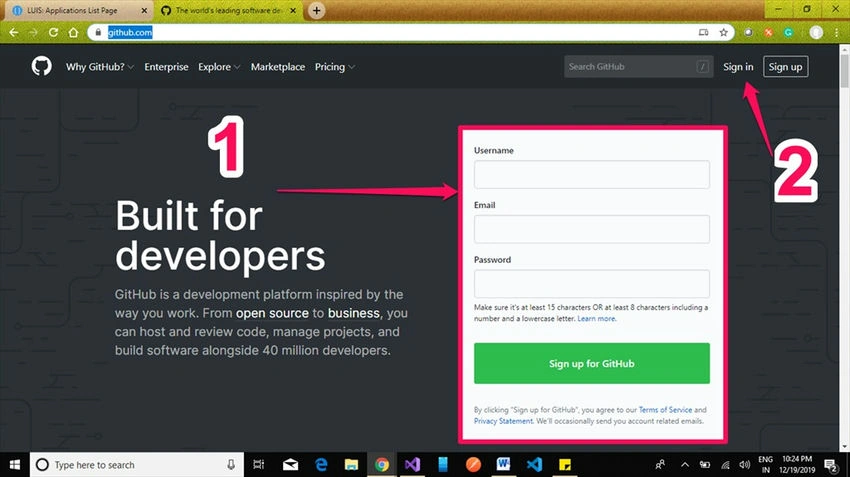The image size is (850, 477).
Task: Go back with browser back arrow
Action: click(x=14, y=33)
